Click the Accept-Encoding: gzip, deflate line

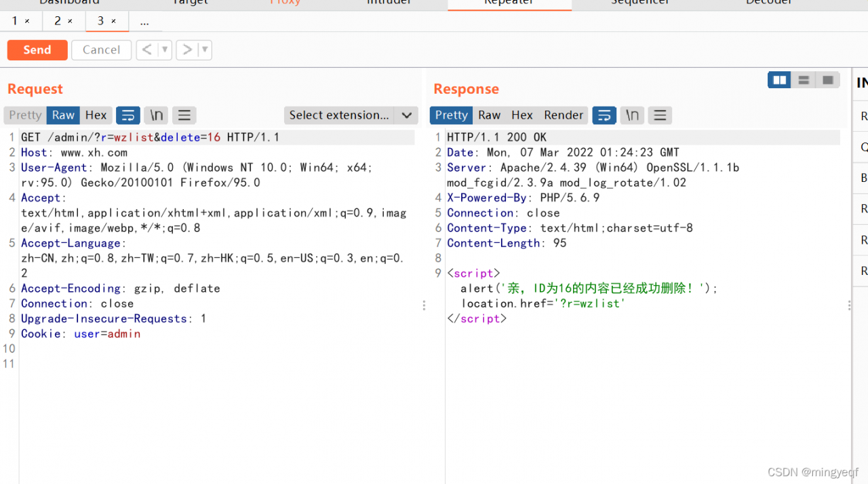coord(120,288)
